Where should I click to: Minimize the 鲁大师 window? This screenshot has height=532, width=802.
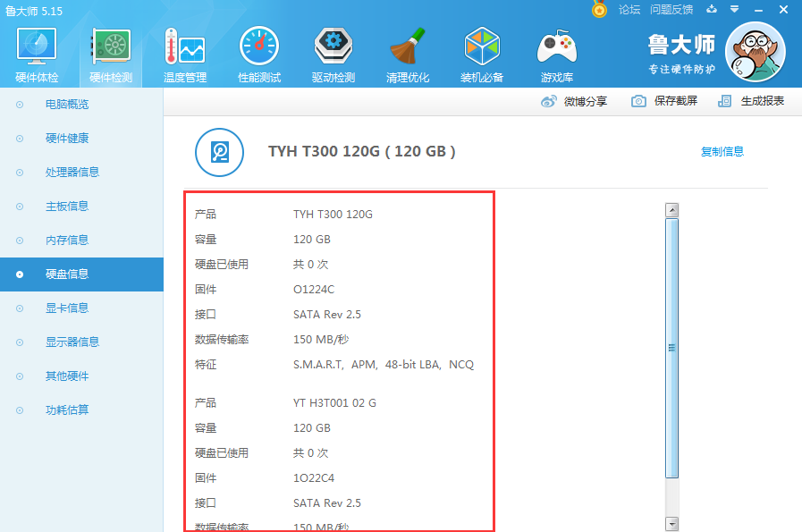coord(758,10)
